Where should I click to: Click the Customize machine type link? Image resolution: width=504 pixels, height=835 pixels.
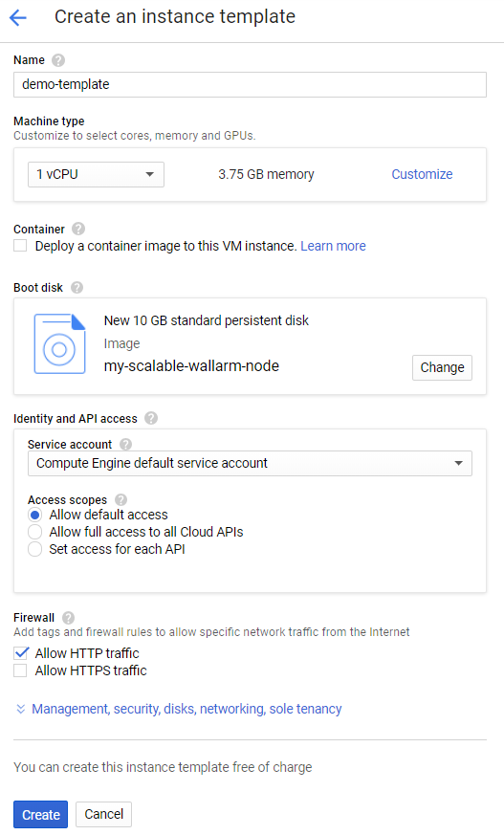coord(422,174)
